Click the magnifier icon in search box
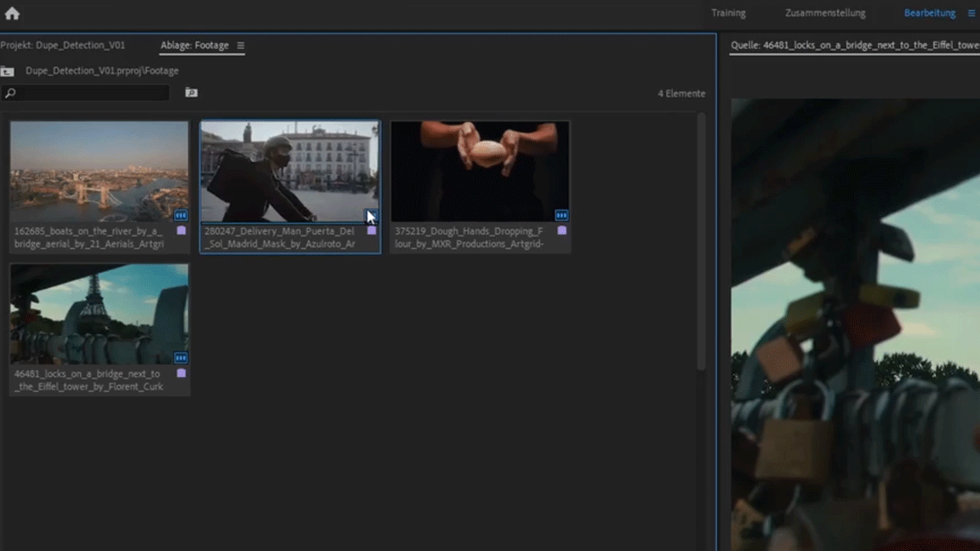This screenshot has width=980, height=551. click(x=11, y=94)
